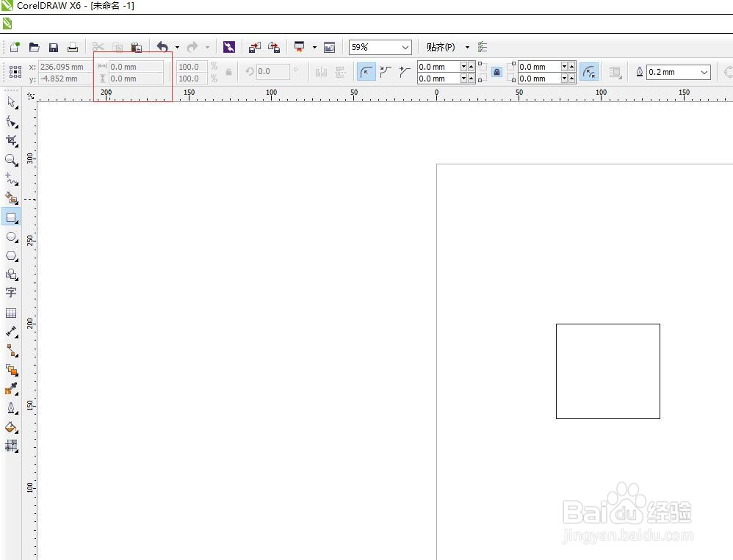
Task: Select the Table tool
Action: tap(11, 313)
